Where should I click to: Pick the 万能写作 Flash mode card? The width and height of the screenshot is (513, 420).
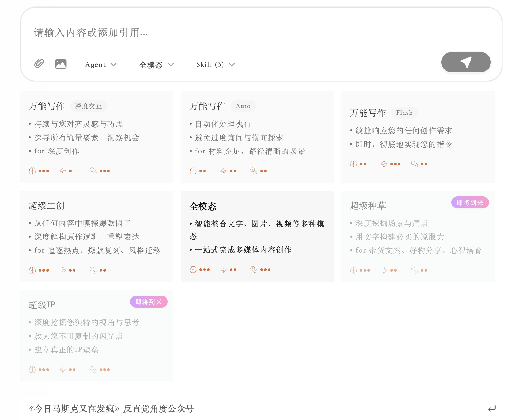pyautogui.click(x=418, y=137)
